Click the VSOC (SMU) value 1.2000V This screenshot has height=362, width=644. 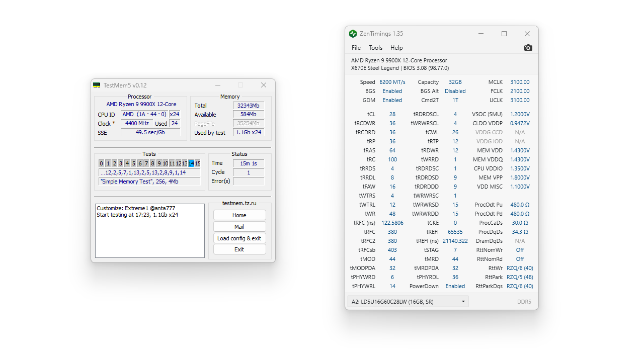(520, 114)
